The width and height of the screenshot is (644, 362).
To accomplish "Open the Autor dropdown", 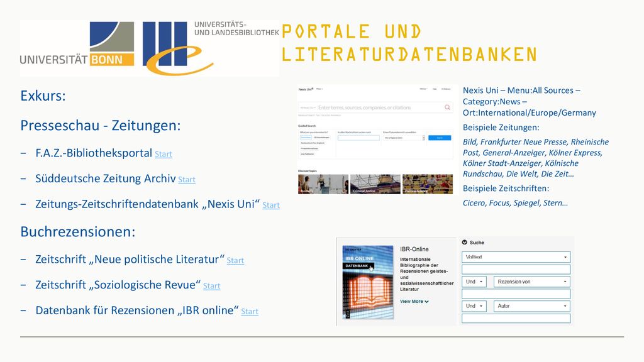I will click(x=532, y=306).
